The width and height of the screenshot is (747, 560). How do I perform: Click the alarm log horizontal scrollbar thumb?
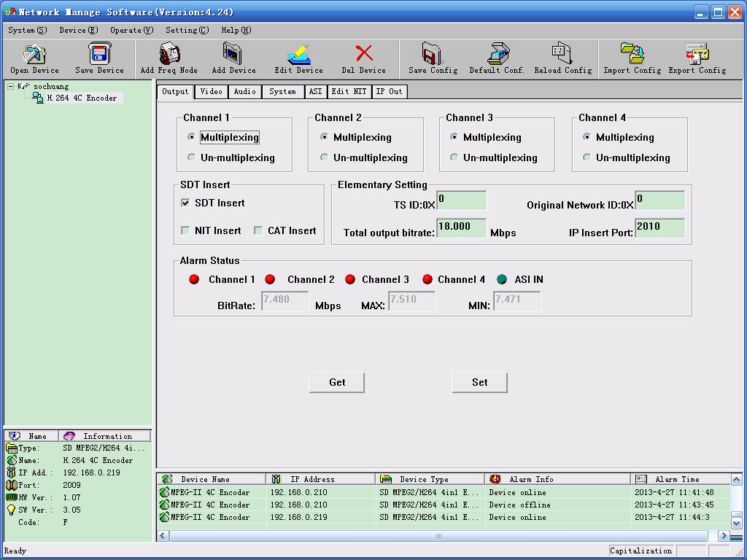438,536
